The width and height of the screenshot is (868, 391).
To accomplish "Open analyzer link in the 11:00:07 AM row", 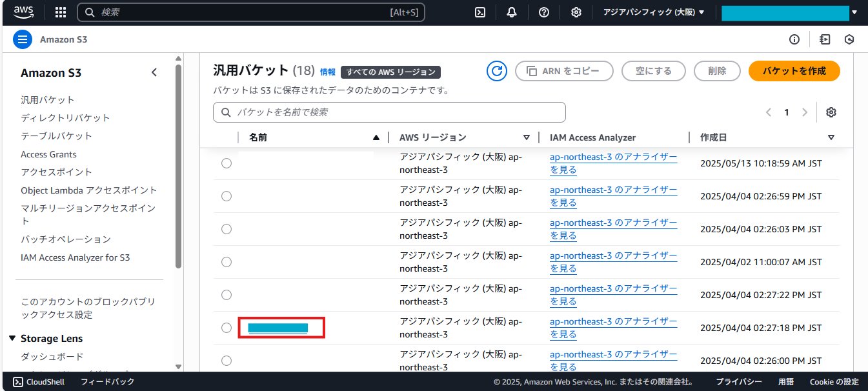I will [613, 262].
